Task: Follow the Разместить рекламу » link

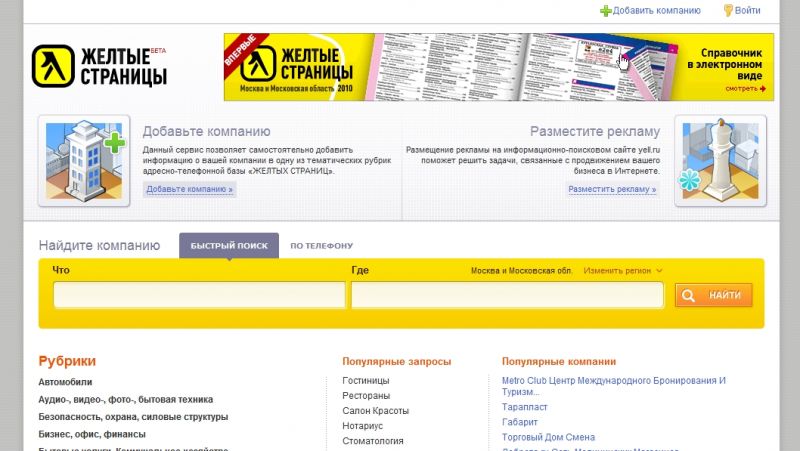Action: (612, 189)
